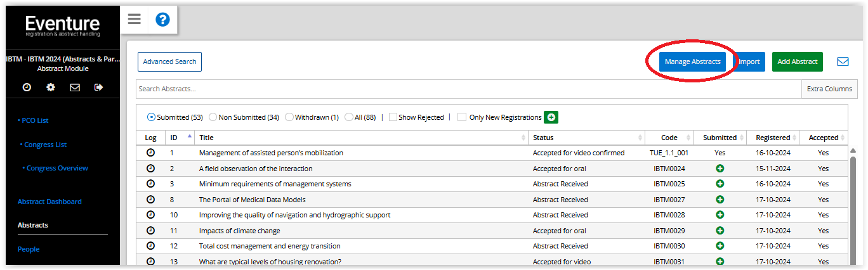Click green plus next to Only New Registrations

point(551,117)
